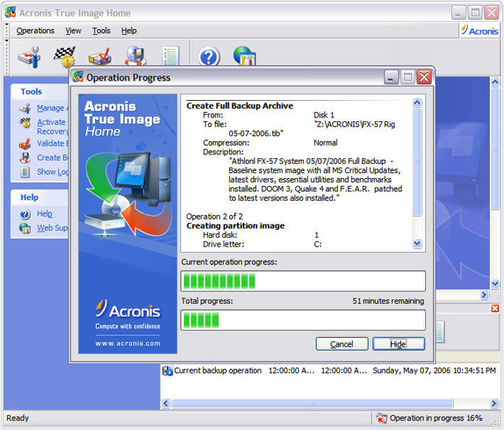Click the checkered-flag Startup Recovery toolbar icon
Screen dimensions: 504x430
pos(65,57)
